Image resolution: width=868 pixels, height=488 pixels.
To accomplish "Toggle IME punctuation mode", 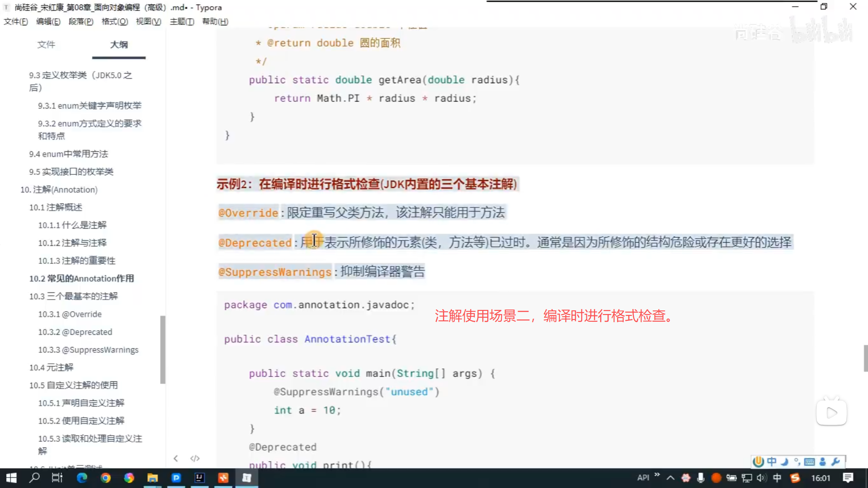I will point(797,461).
